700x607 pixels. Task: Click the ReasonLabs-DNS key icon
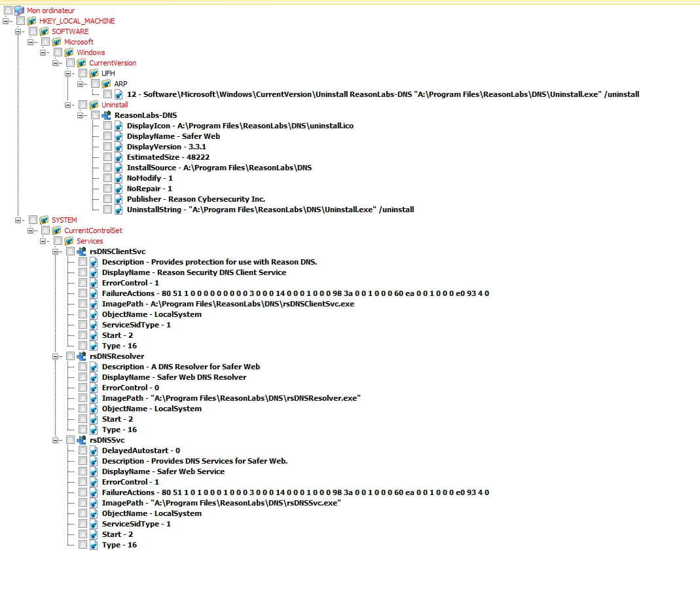pos(106,115)
